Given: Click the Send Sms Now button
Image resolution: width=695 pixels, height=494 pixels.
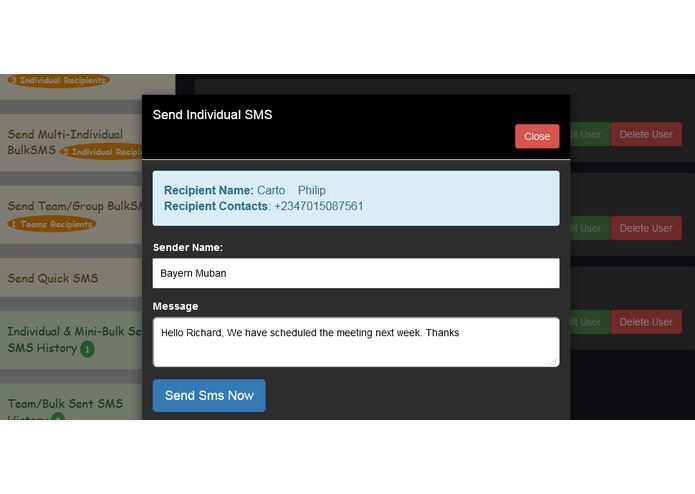Looking at the screenshot, I should click(209, 395).
